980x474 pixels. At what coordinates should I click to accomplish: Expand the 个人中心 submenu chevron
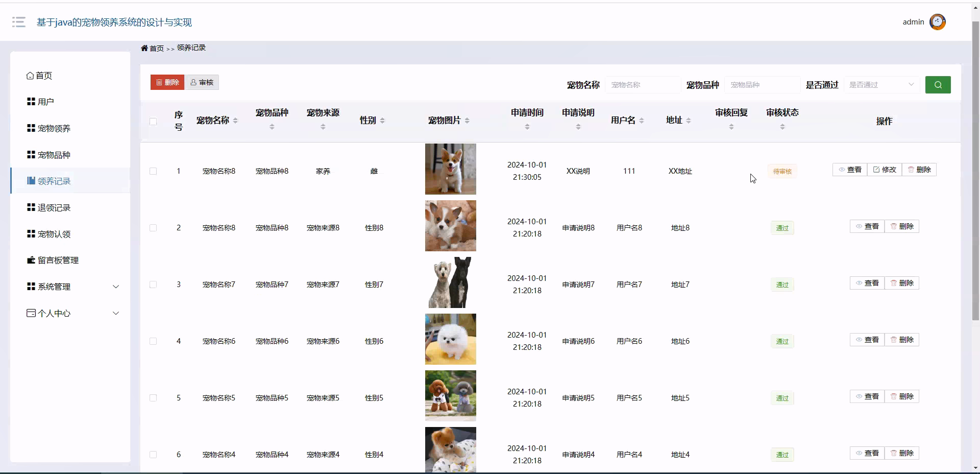pos(116,313)
